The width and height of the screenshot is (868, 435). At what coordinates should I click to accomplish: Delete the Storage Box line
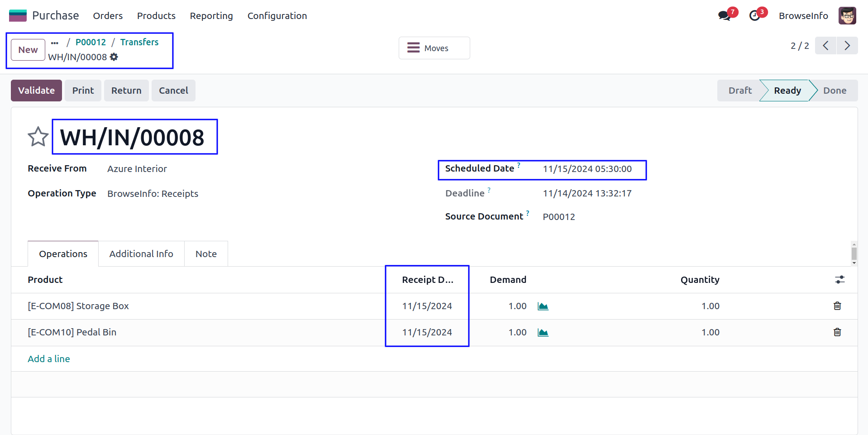tap(837, 306)
